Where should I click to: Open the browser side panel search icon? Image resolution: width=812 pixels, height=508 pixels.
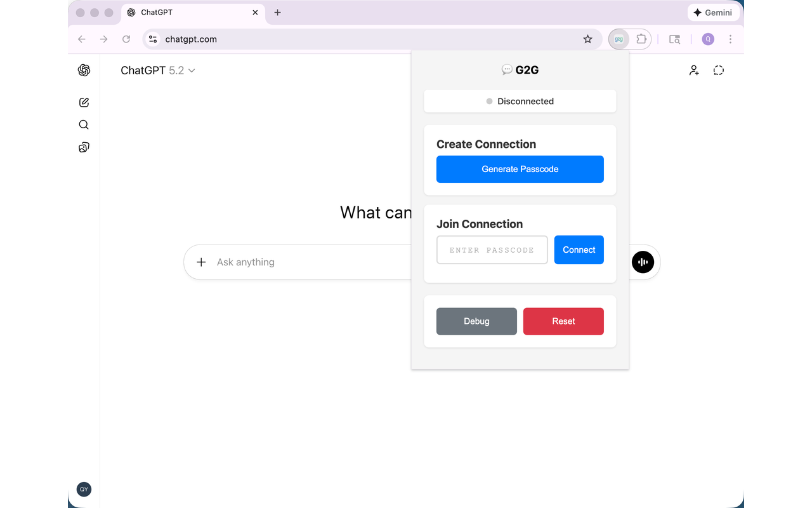click(674, 39)
